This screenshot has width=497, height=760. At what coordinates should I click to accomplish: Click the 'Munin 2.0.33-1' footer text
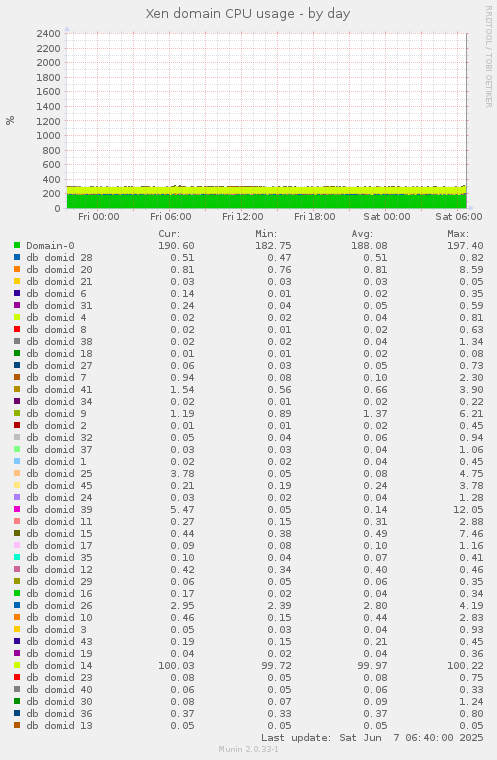pos(248,749)
